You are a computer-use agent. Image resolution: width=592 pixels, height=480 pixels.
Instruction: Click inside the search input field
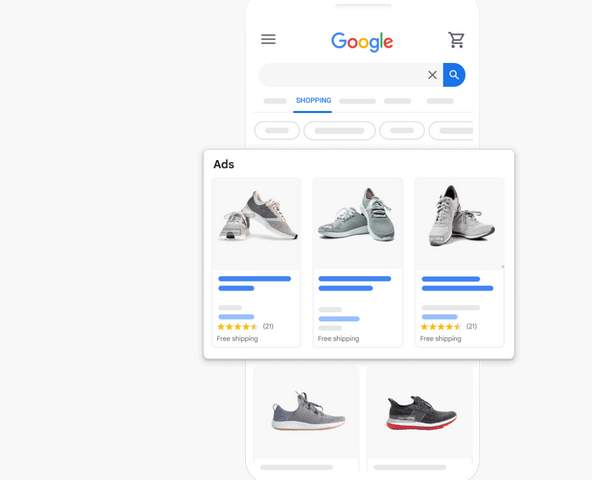[x=343, y=75]
